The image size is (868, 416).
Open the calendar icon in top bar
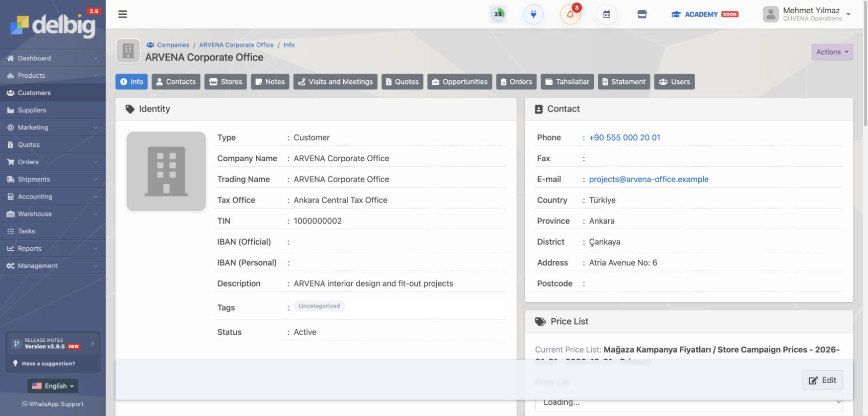point(607,14)
